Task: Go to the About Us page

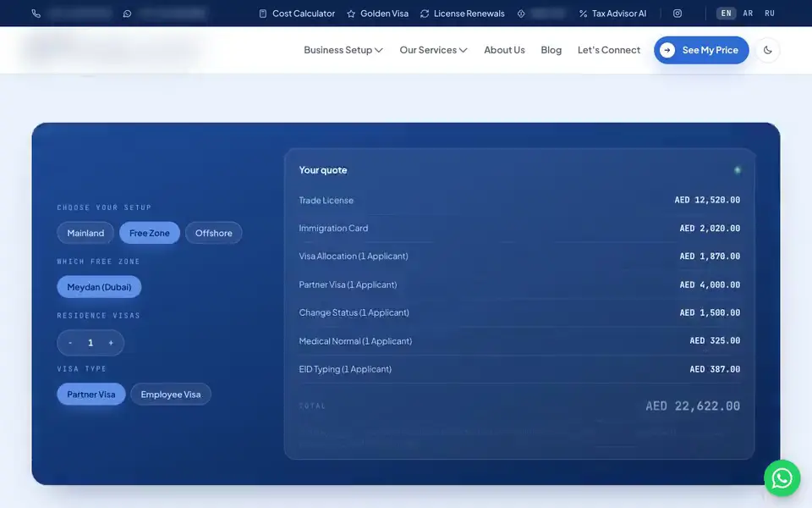Action: tap(504, 50)
